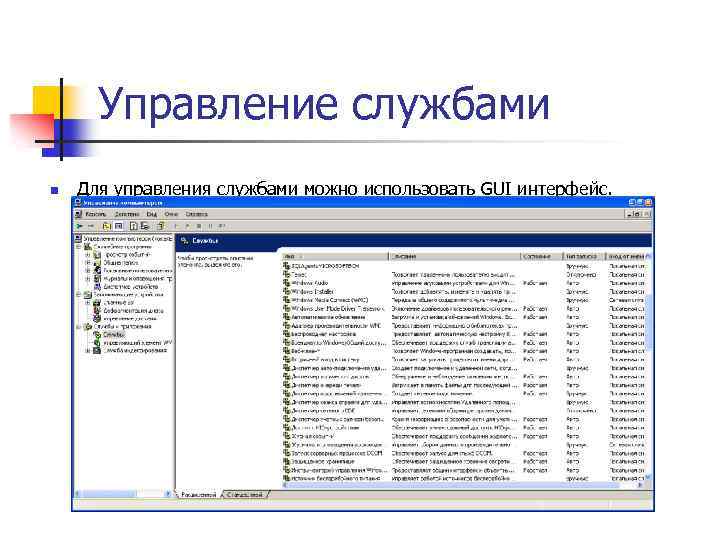
Task: Click the Properties sheet toolbar icon
Action: coord(134,226)
